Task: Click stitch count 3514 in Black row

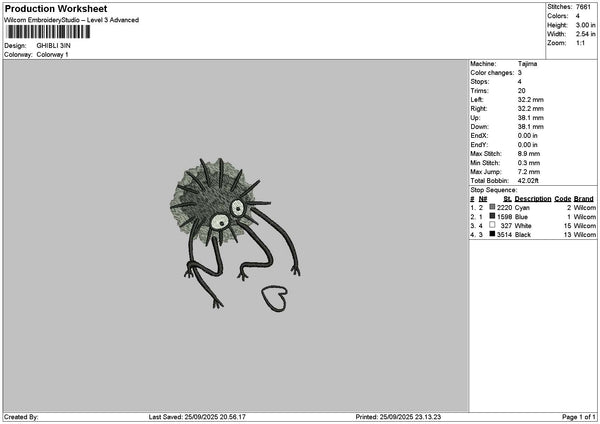Action: [504, 235]
